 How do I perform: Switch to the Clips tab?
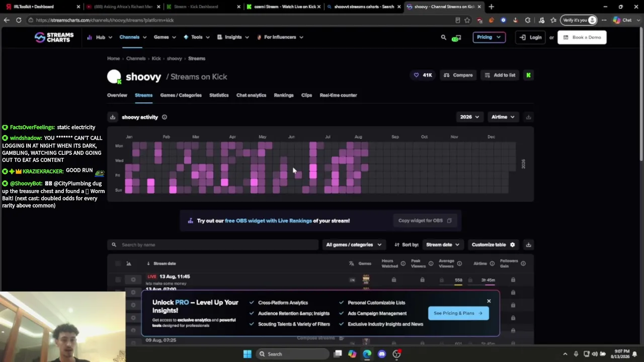point(306,95)
